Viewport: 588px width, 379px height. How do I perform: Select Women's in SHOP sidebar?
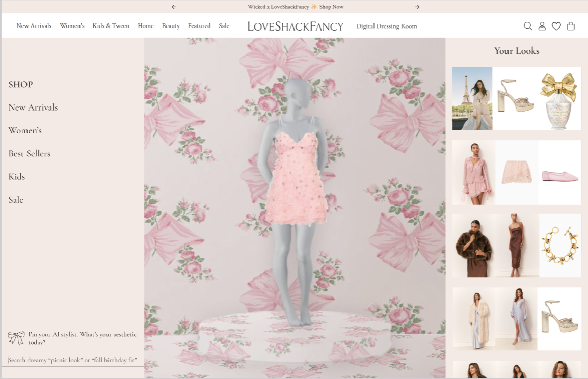pyautogui.click(x=25, y=130)
